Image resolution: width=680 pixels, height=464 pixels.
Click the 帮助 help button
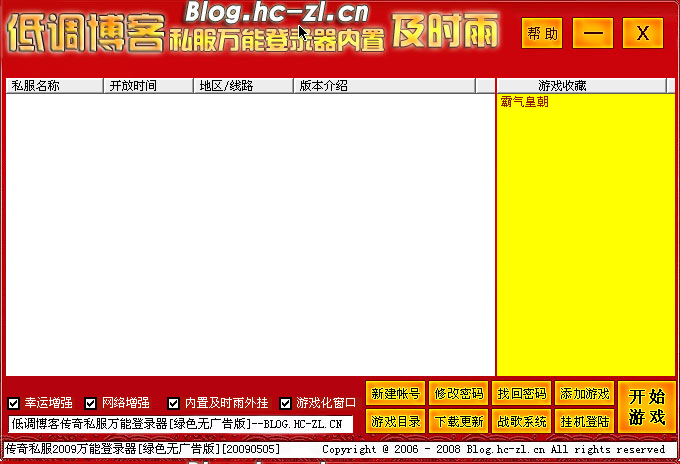click(x=541, y=33)
